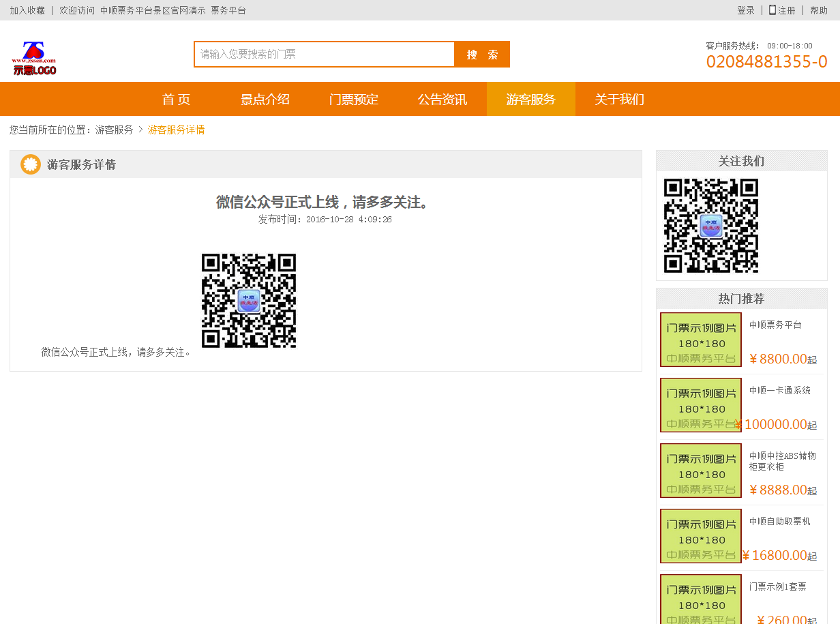840x624 pixels.
Task: Click the price ￥100000.00
Action: 770,424
